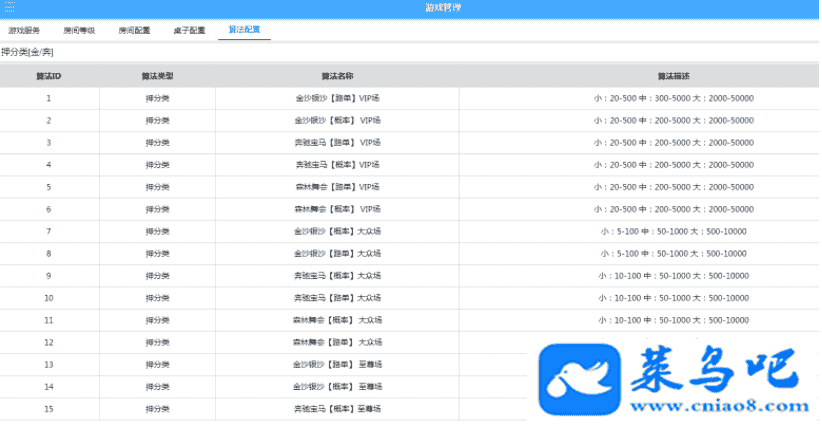Open the hamburger menu icon in blue header
This screenshot has width=822, height=427.
tap(9, 7)
